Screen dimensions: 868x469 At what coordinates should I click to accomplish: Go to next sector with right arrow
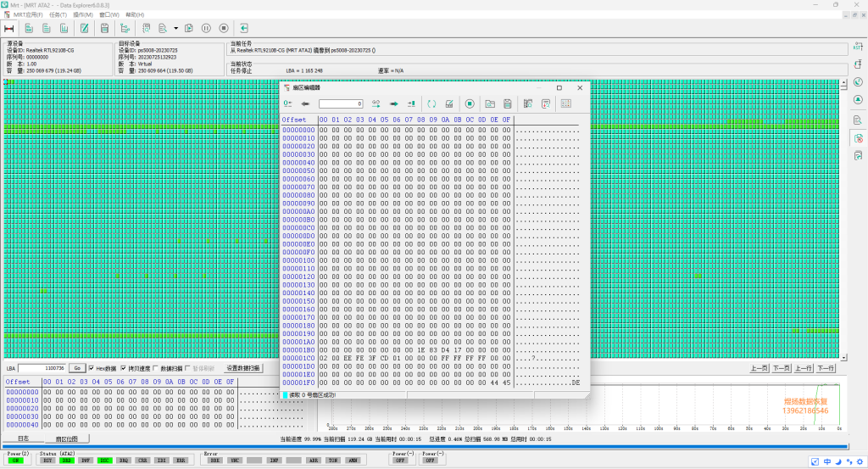coord(393,103)
